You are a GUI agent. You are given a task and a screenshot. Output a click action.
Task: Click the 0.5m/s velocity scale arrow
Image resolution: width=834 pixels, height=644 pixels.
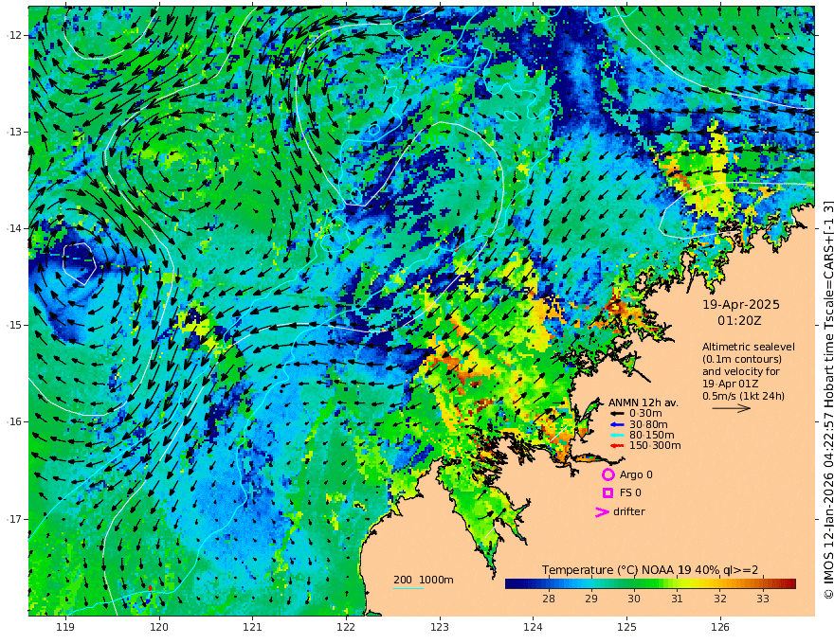(x=732, y=408)
